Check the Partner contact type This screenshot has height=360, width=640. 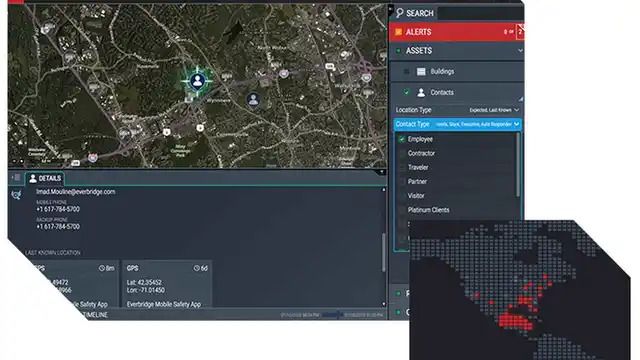(x=402, y=182)
